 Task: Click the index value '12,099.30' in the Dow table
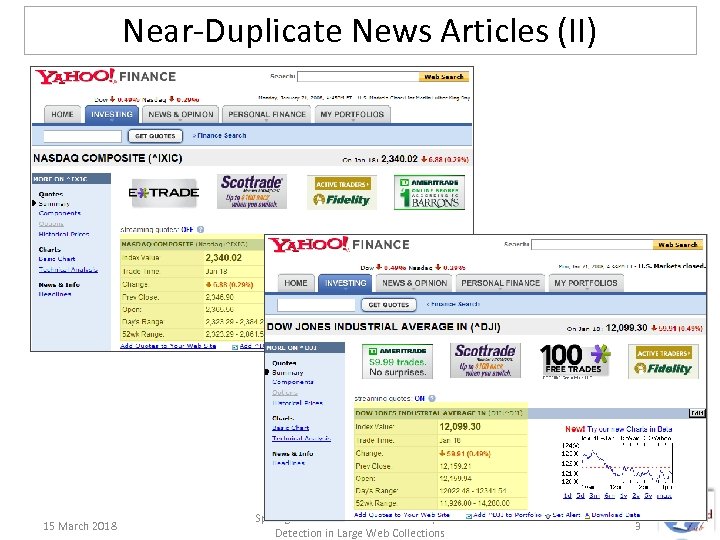(460, 427)
